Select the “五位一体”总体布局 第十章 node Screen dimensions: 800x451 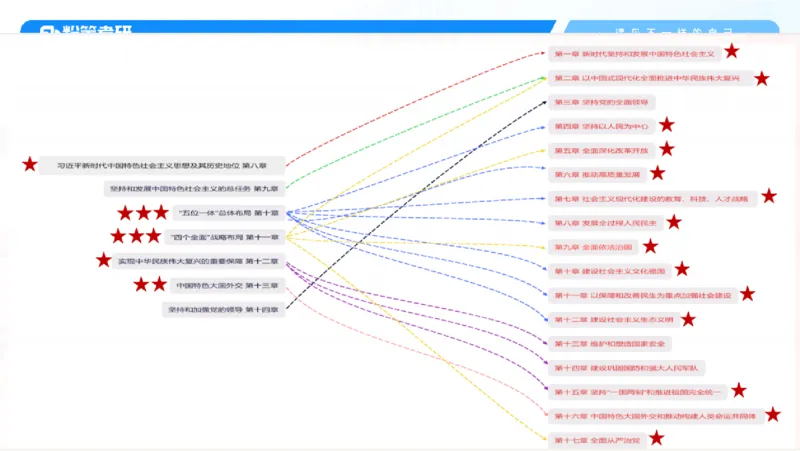[x=227, y=212]
